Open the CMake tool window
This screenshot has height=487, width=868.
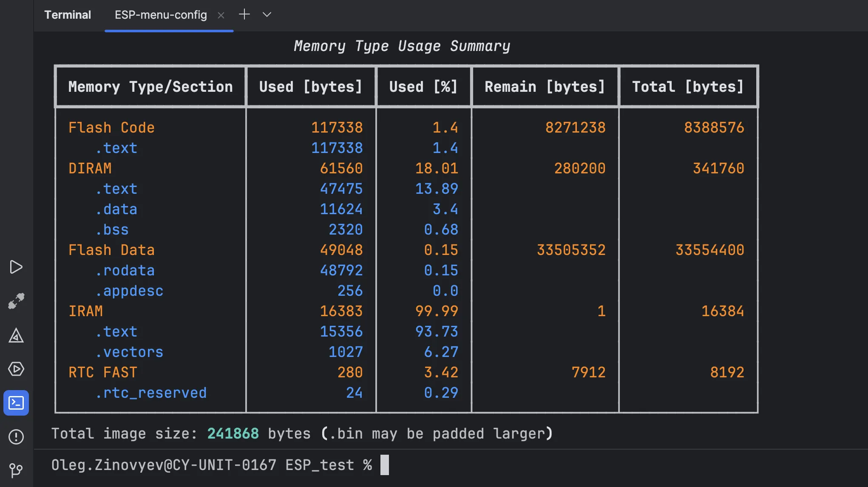(x=16, y=335)
